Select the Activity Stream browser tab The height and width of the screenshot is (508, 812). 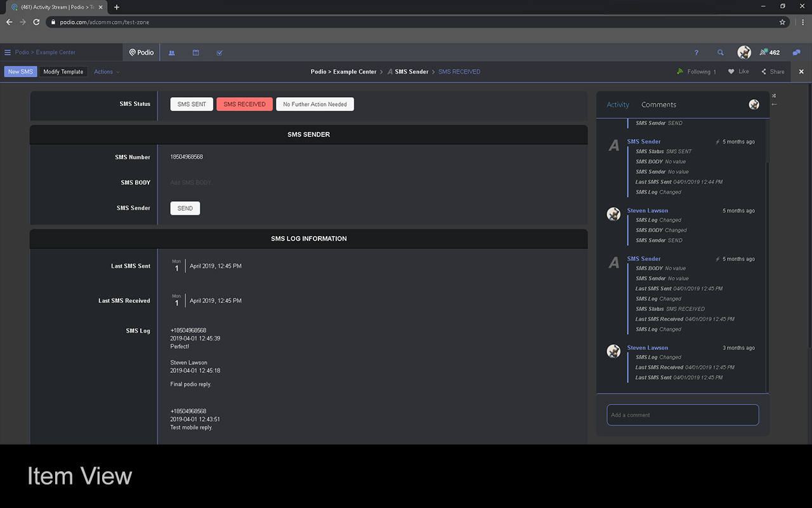click(x=57, y=7)
